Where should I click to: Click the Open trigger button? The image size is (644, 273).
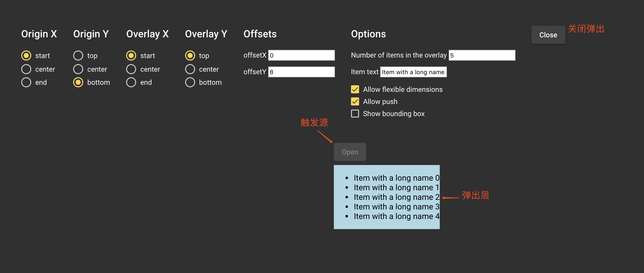coord(350,152)
